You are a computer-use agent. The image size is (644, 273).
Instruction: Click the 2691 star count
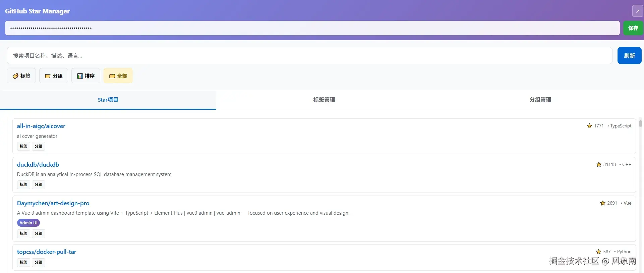[x=612, y=203]
